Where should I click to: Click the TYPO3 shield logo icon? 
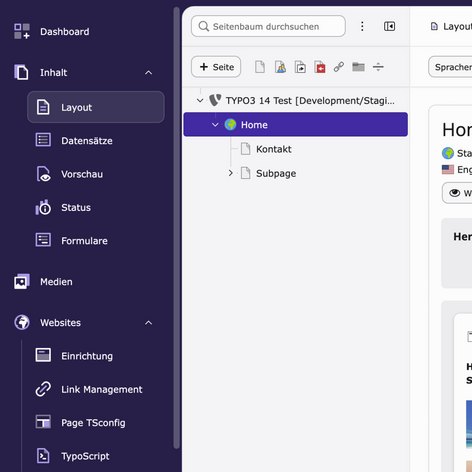pos(215,100)
